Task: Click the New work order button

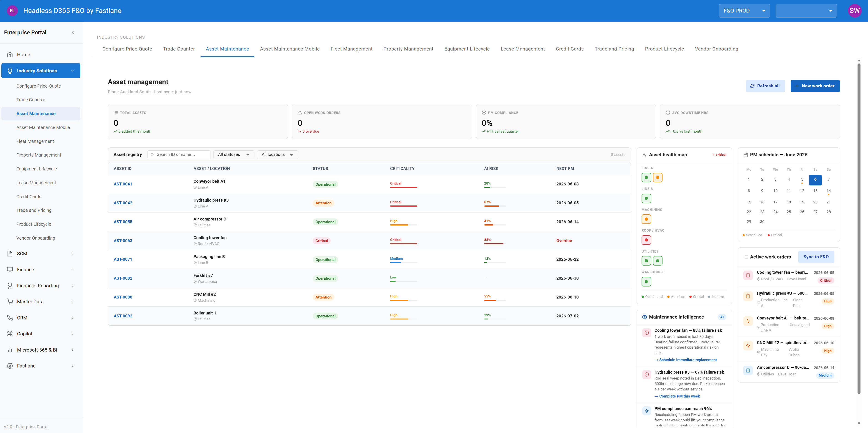Action: click(x=815, y=86)
